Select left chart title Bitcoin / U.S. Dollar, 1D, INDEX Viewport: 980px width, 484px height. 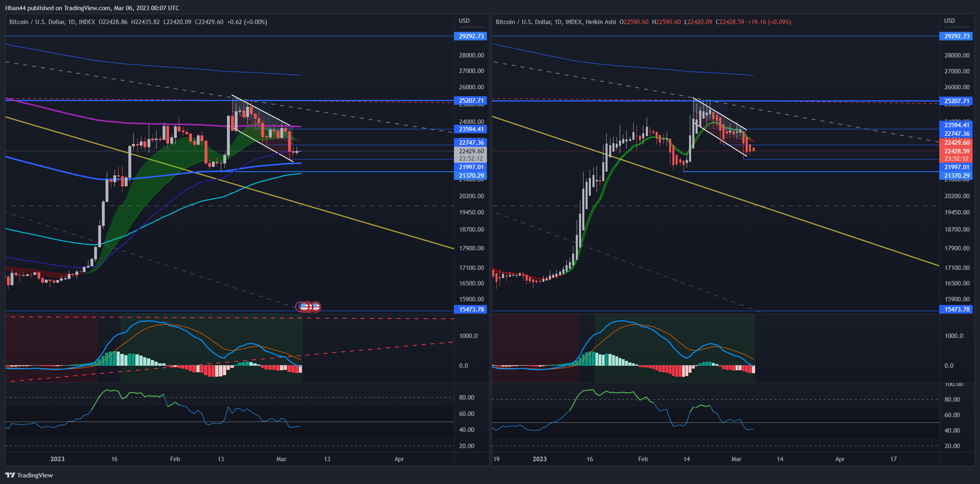coord(52,22)
